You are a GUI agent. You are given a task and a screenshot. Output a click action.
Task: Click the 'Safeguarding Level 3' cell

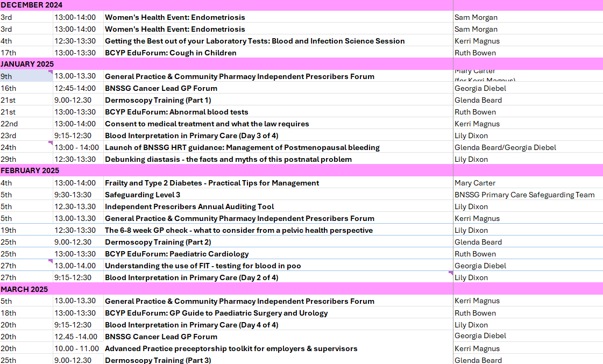(143, 195)
